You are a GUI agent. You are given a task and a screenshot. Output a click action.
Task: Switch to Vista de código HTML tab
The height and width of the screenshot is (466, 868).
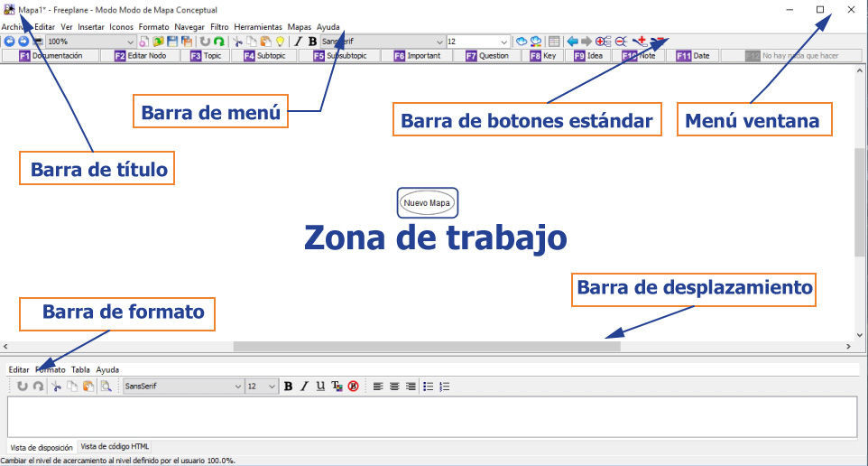[113, 446]
